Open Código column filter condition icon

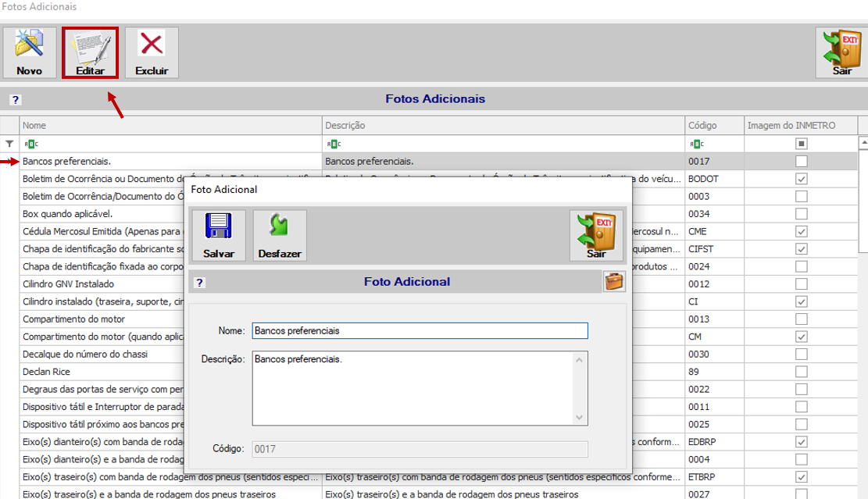coord(697,144)
